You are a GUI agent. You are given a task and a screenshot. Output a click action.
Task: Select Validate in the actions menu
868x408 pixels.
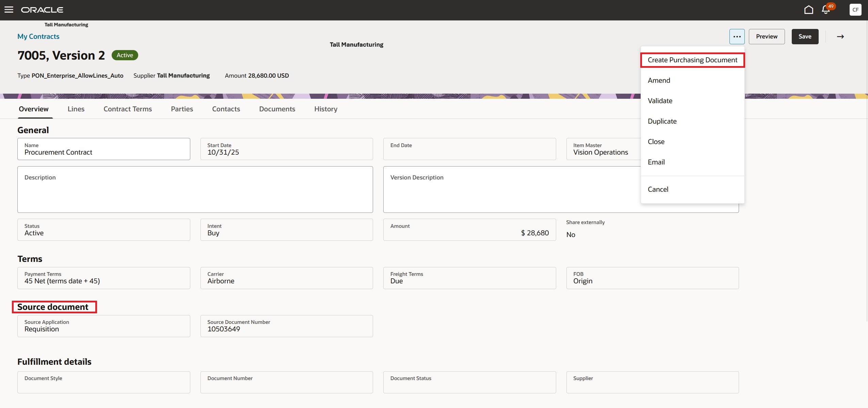tap(660, 100)
